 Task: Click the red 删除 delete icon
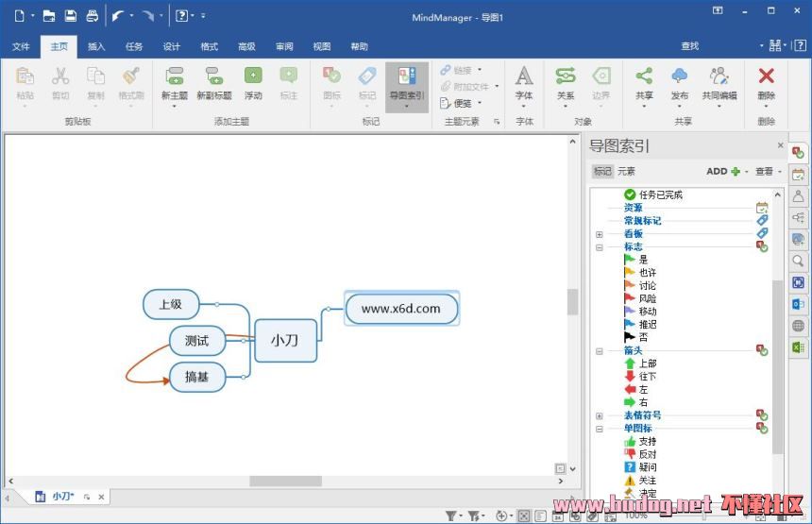point(766,77)
